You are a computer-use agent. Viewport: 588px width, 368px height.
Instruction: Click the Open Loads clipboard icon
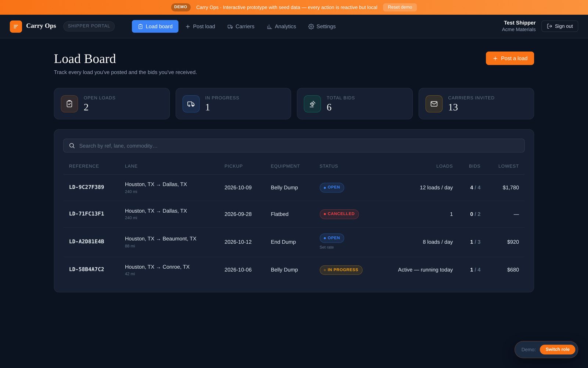tap(69, 104)
